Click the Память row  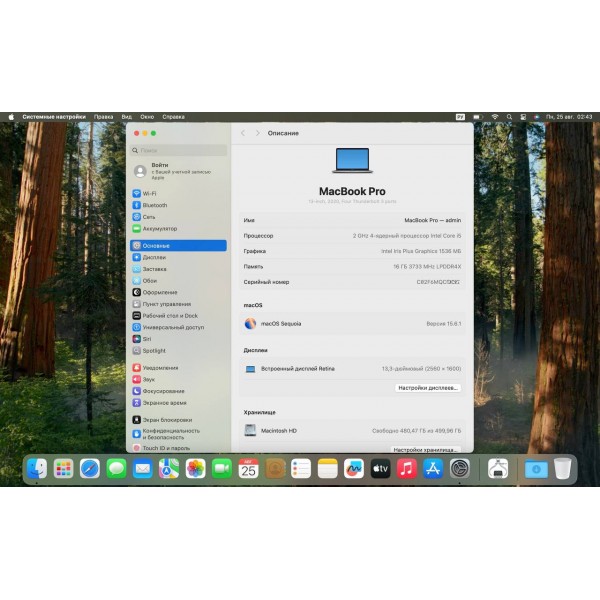point(352,267)
